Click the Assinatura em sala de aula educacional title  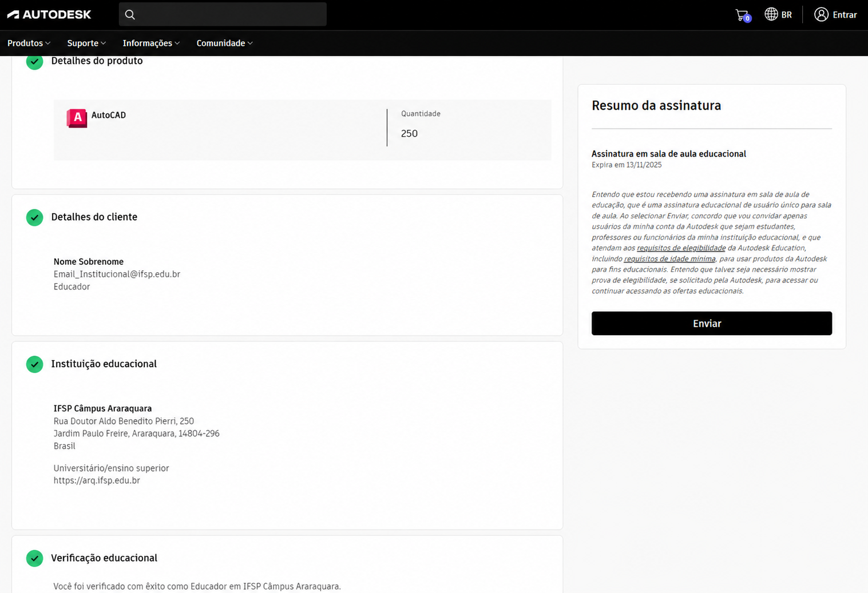pos(669,153)
